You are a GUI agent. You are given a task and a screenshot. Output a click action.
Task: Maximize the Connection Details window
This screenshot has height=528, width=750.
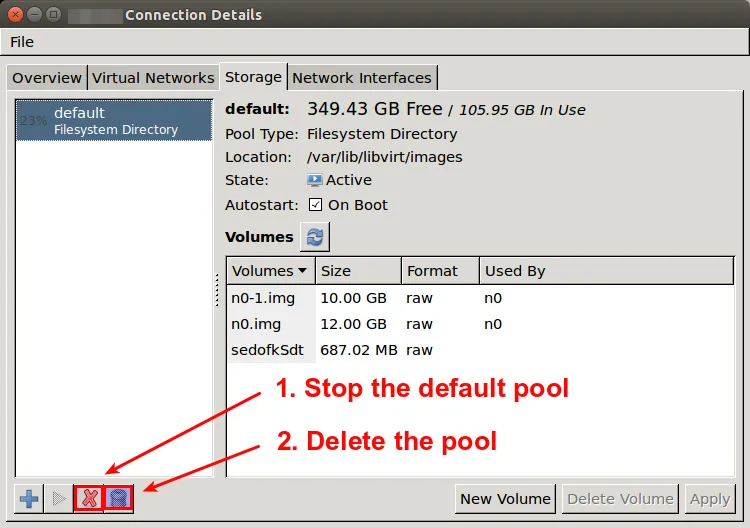coord(53,14)
